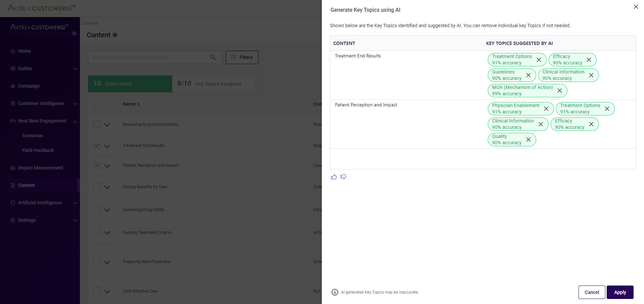Select Field Feedback in the sidebar
The width and height of the screenshot is (644, 304).
38,150
